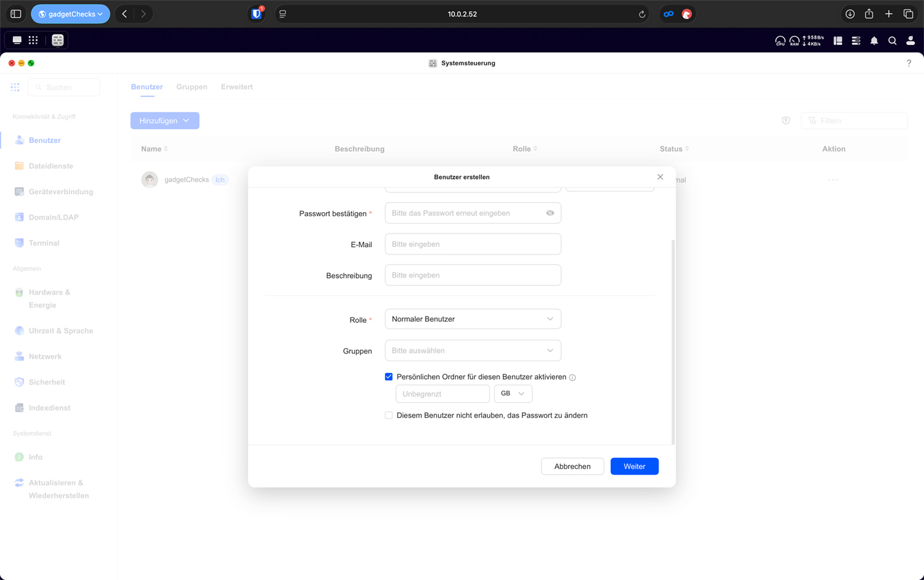Uncheck personal folder activation checkbox
This screenshot has height=580, width=924.
389,377
